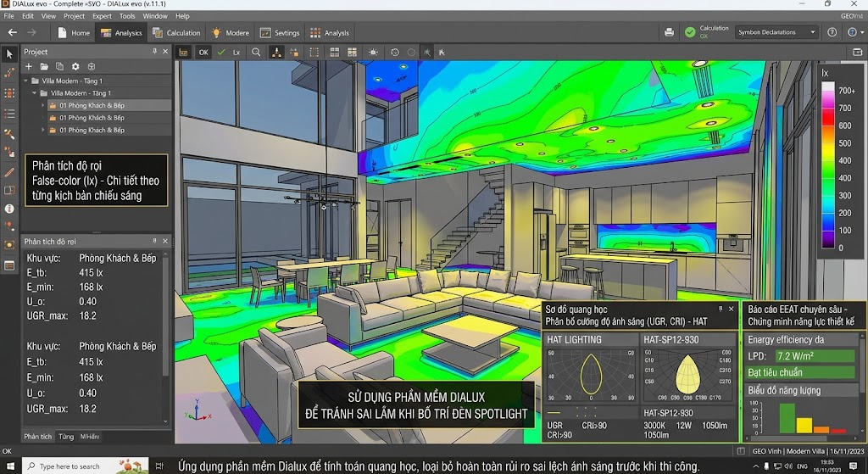Open the question mark help icon
This screenshot has height=474, width=868.
[x=832, y=32]
